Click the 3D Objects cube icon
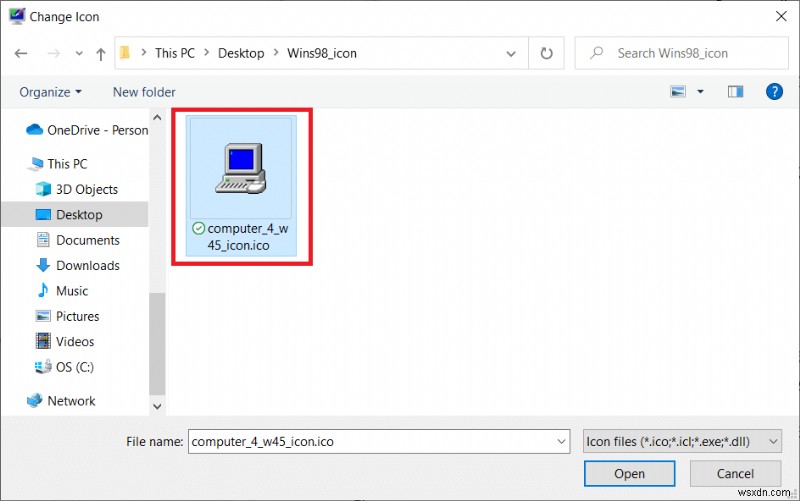The height and width of the screenshot is (501, 800). click(x=43, y=189)
